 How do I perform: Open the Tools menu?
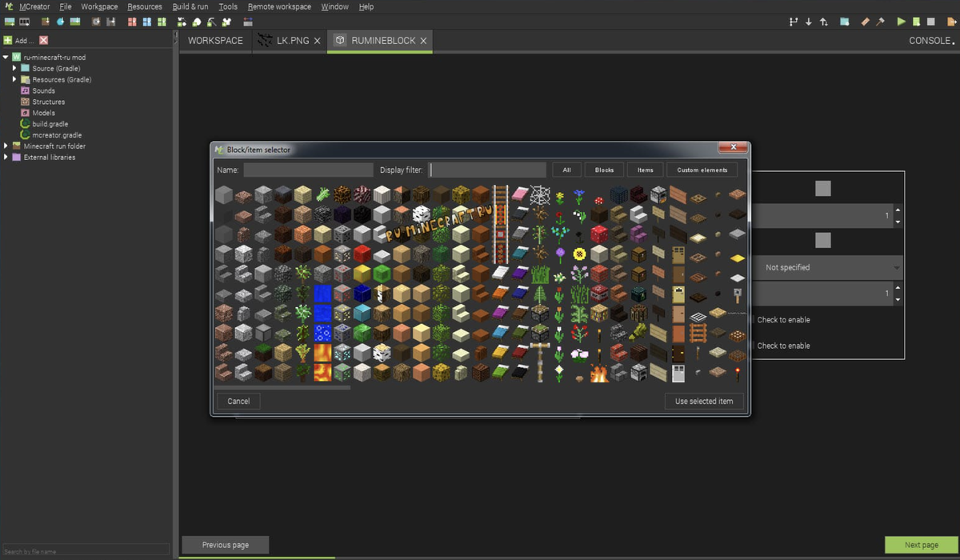(228, 6)
